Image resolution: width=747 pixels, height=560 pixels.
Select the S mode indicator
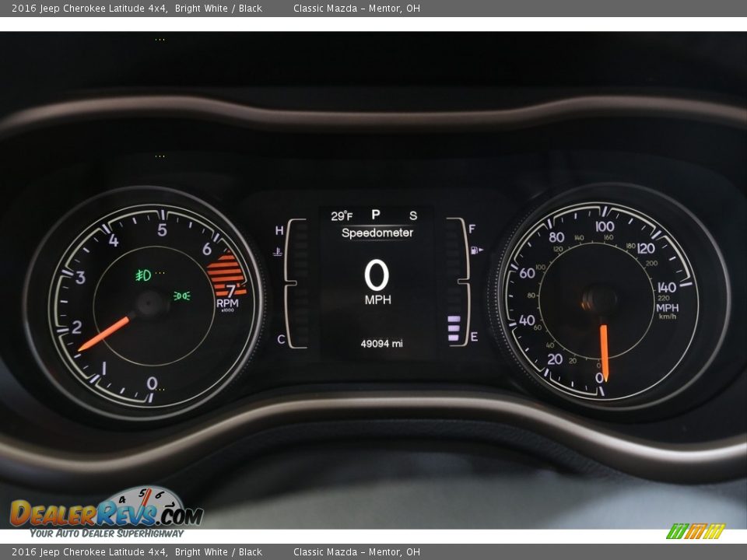coord(412,215)
